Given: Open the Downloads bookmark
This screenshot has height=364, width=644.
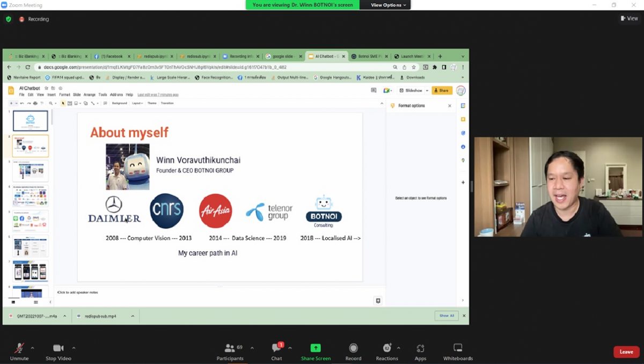Looking at the screenshot, I should pos(412,77).
